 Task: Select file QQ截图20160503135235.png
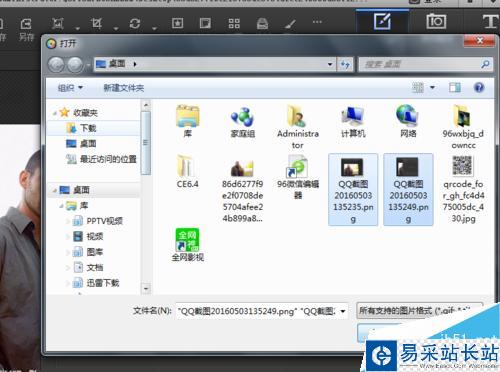[353, 190]
